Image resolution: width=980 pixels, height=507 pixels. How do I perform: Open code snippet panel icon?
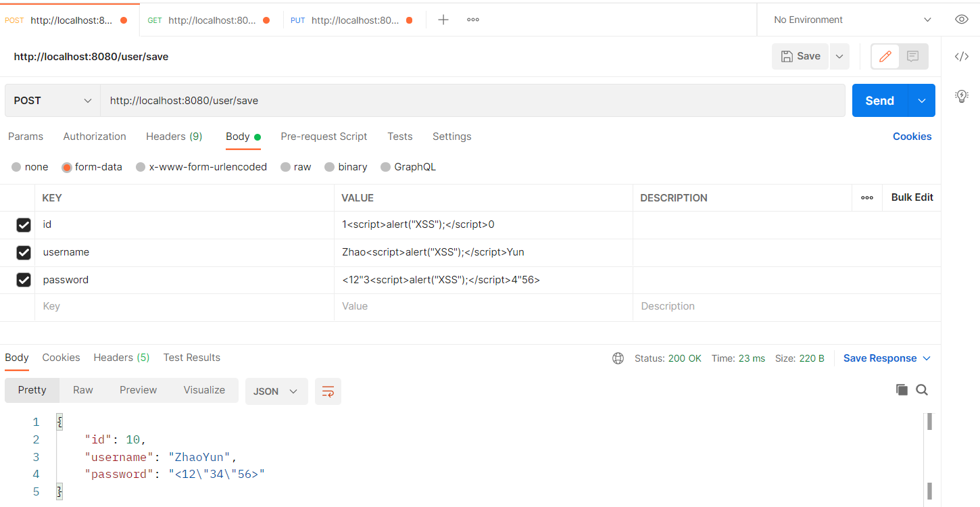[961, 56]
